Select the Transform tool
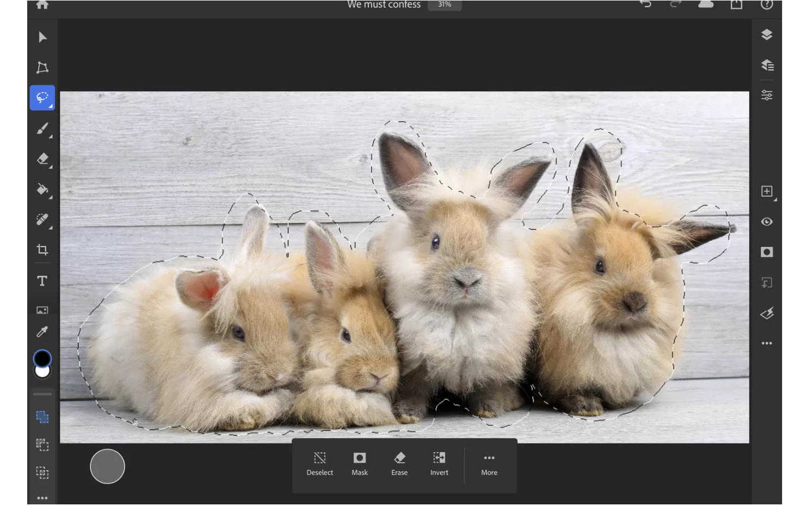Image resolution: width=812 pixels, height=518 pixels. click(x=42, y=68)
